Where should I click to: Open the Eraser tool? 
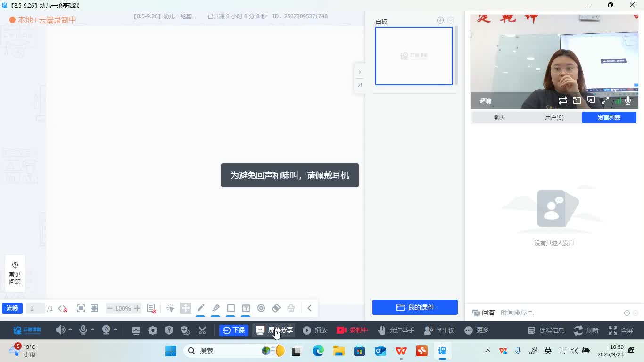tap(276, 308)
